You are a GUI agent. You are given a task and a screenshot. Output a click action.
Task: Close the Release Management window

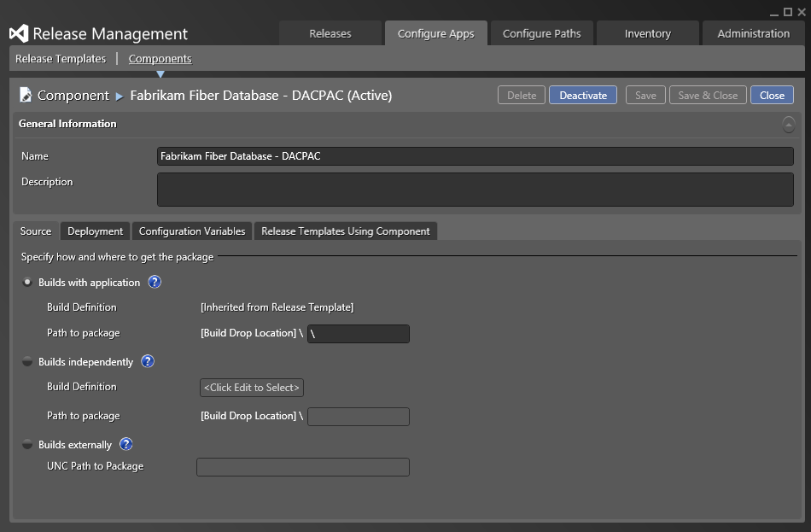tap(801, 12)
